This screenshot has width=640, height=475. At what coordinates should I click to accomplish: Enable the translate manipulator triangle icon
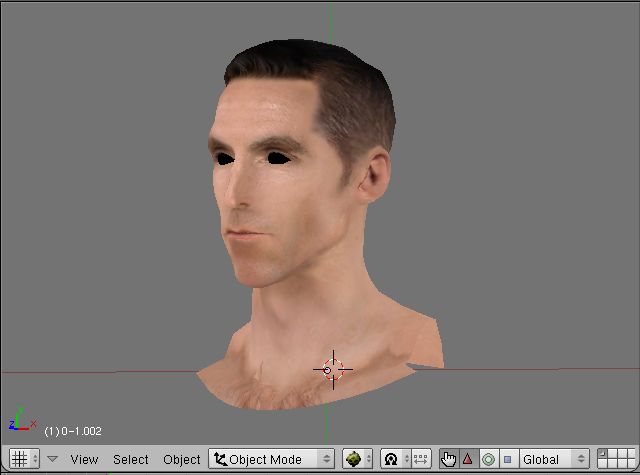467,459
